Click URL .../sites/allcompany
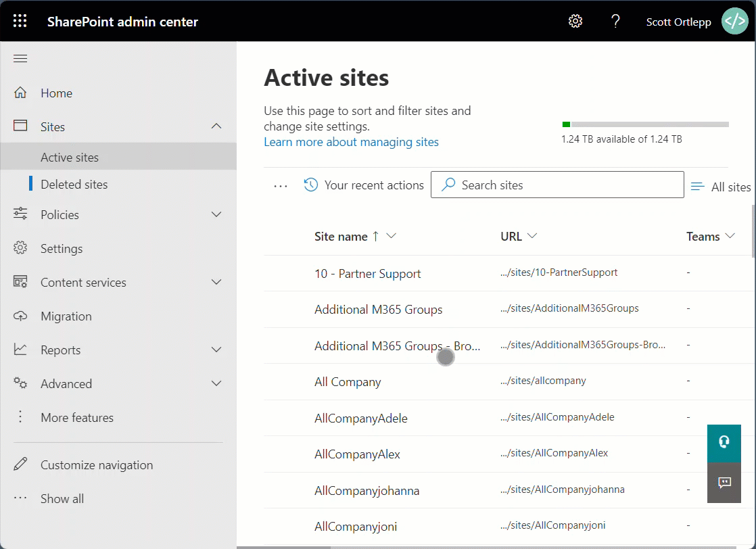 (x=543, y=380)
